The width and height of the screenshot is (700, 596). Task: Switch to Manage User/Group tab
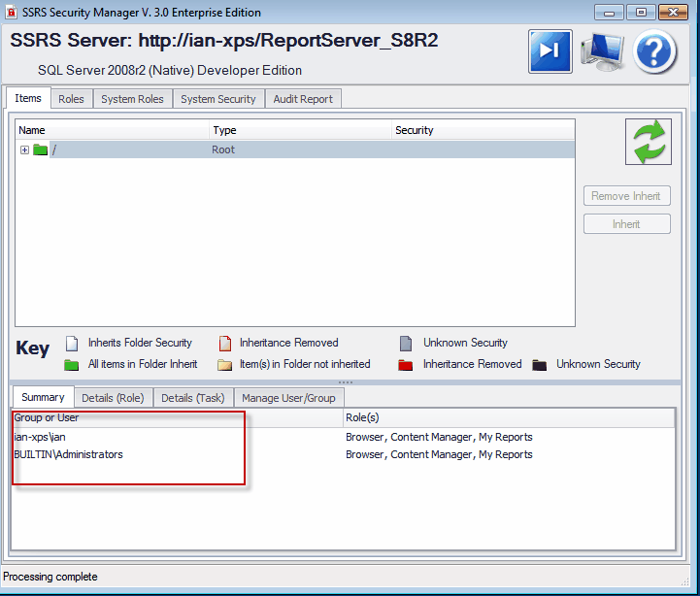[x=289, y=398]
